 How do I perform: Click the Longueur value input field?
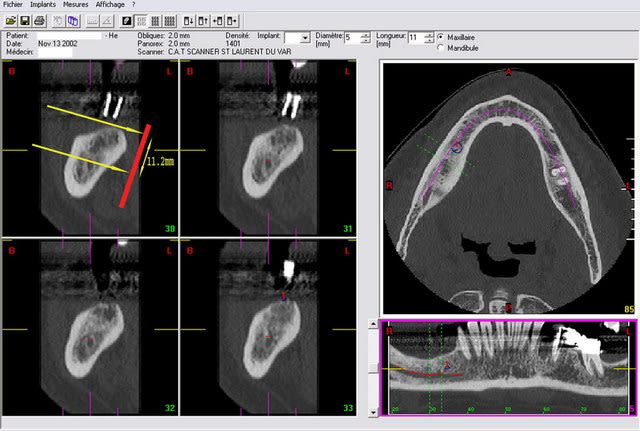click(415, 38)
